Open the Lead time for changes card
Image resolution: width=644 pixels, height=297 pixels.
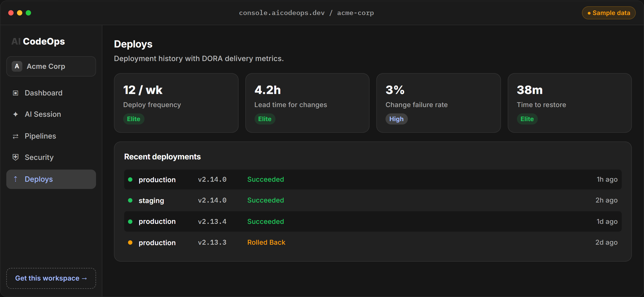pyautogui.click(x=307, y=103)
